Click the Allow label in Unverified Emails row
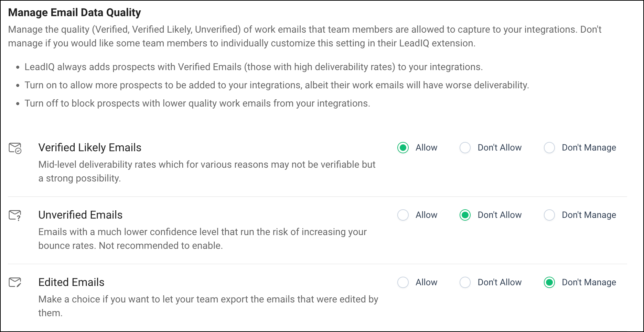The image size is (644, 332). [427, 215]
